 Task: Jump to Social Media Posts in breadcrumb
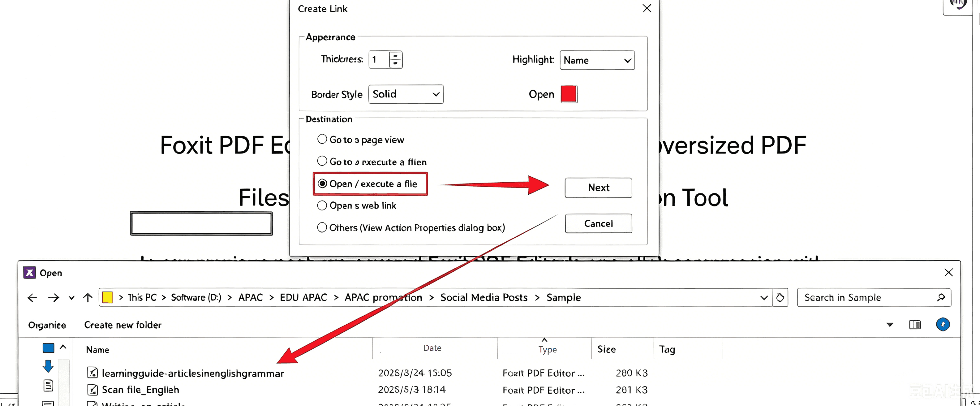coord(484,298)
